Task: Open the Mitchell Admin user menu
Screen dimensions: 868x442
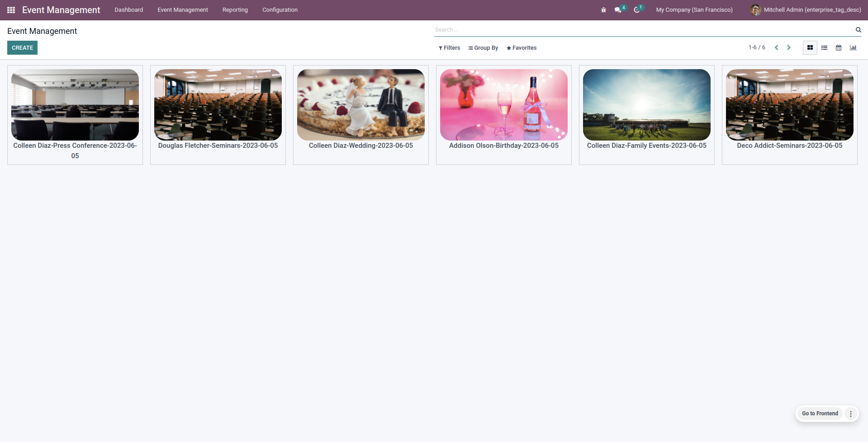Action: (806, 10)
